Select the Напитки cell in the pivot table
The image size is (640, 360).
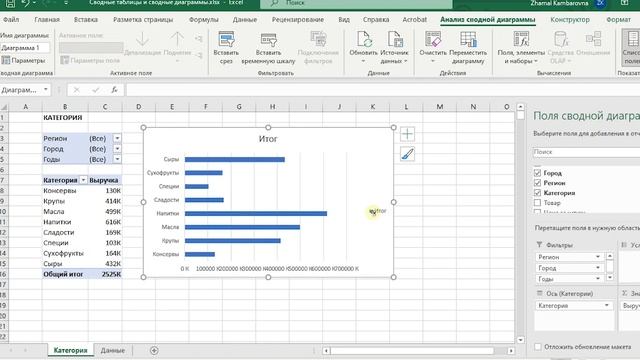pos(65,222)
